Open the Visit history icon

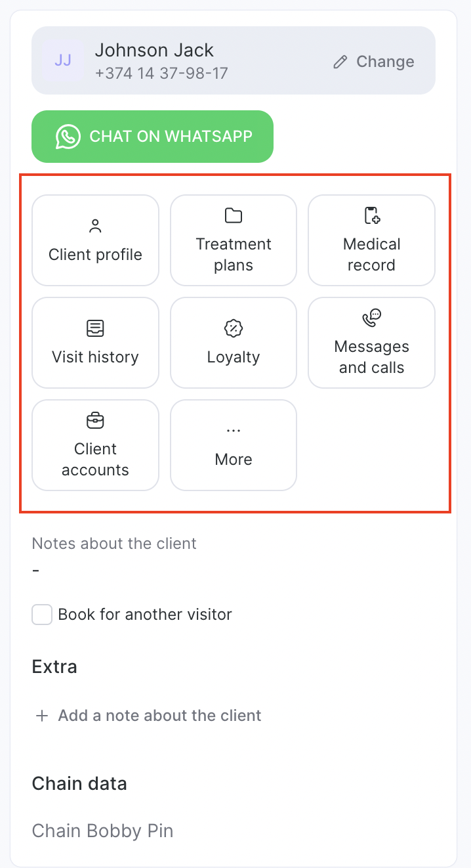[95, 328]
